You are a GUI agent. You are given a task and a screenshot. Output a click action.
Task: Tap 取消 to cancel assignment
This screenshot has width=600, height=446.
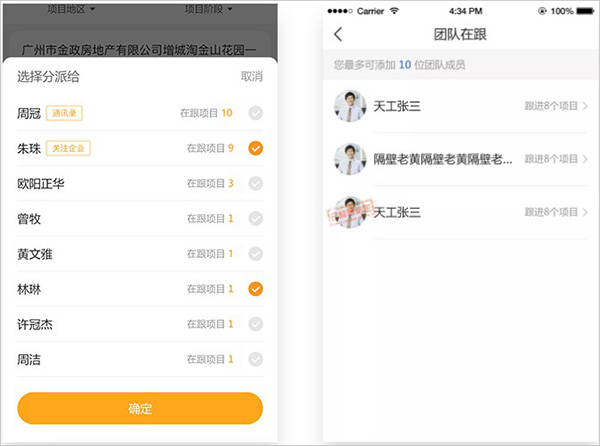[x=252, y=77]
